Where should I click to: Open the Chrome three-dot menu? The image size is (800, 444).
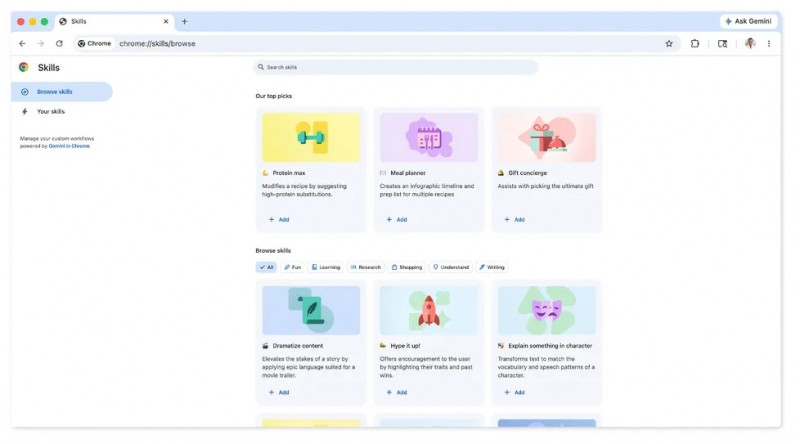(769, 44)
